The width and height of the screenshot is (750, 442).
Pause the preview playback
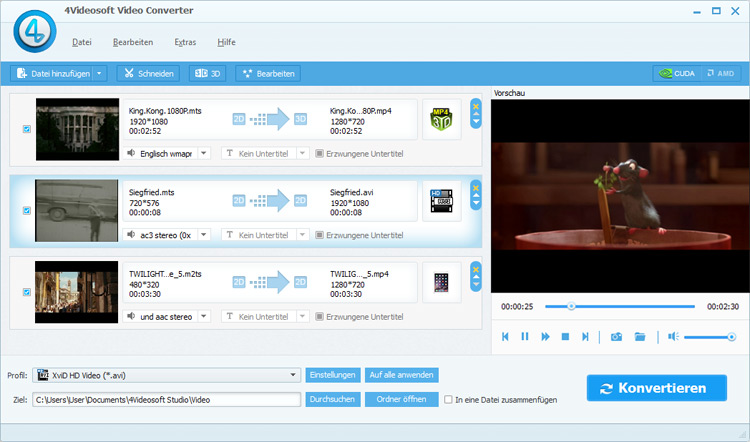(x=525, y=337)
